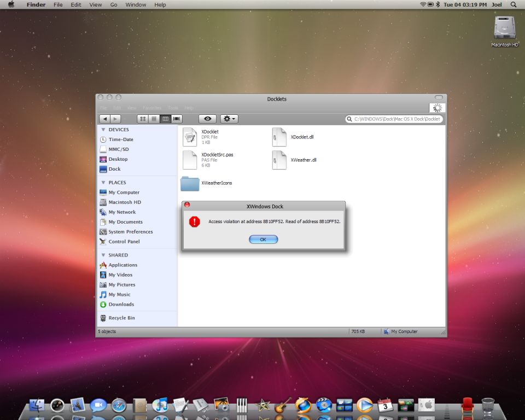Click the 705 KB status bar entry

[358, 331]
